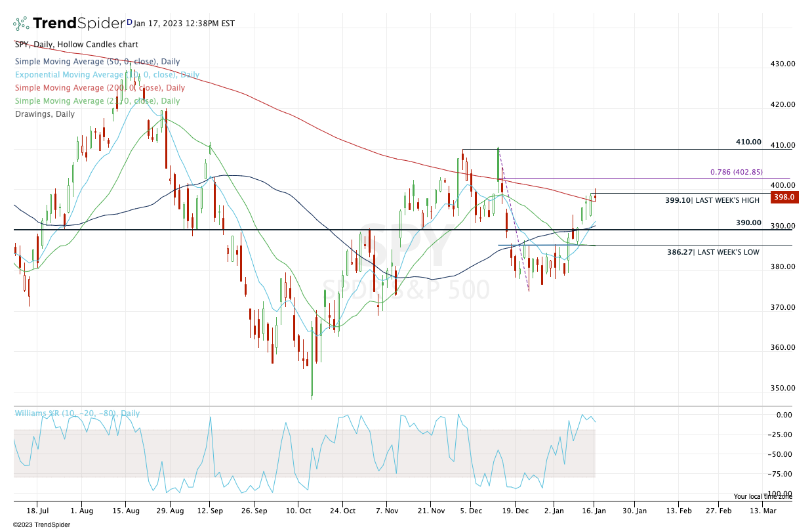The width and height of the screenshot is (812, 531).
Task: Click the 13. Mar date axis label
Action: [763, 510]
